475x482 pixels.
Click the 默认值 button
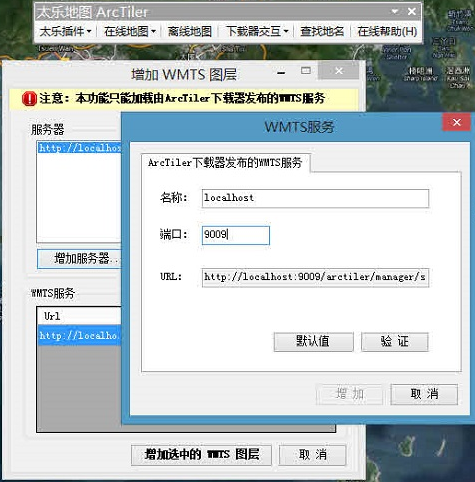313,341
